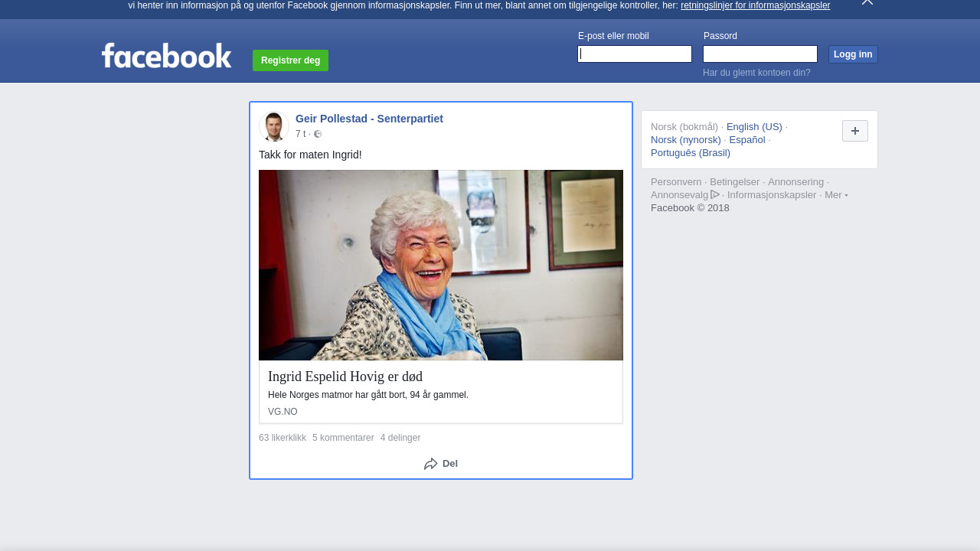Click the plus button for more languages
Image resolution: width=980 pixels, height=551 pixels.
pyautogui.click(x=855, y=131)
